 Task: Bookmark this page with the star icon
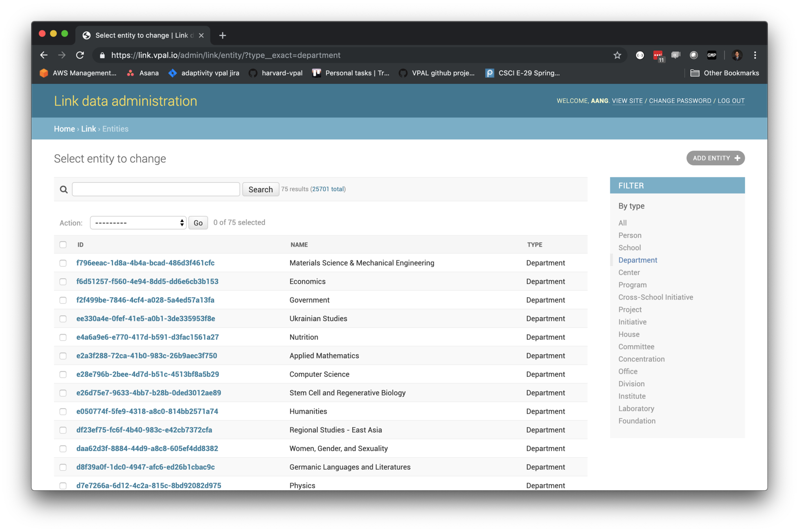point(617,55)
